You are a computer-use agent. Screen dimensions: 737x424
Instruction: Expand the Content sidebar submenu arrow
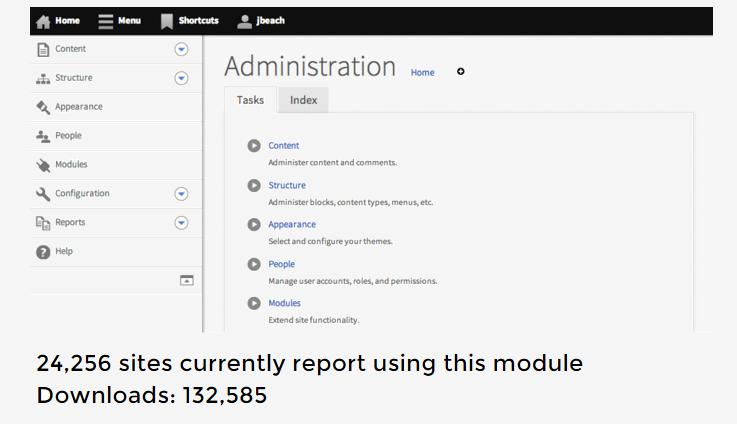click(181, 49)
